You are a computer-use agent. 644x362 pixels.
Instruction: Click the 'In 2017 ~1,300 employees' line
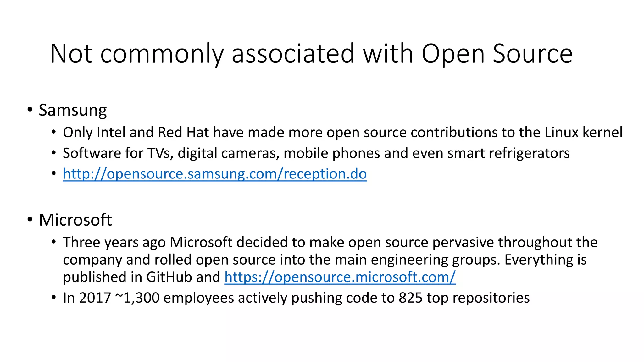(x=296, y=298)
